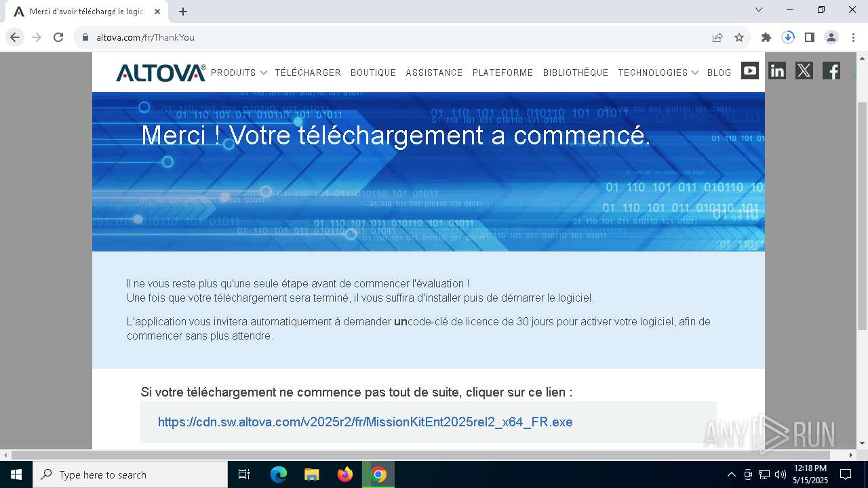Click MissionKitEnt2025rel2_x64_FR.exe download link
This screenshot has width=868, height=488.
point(365,422)
